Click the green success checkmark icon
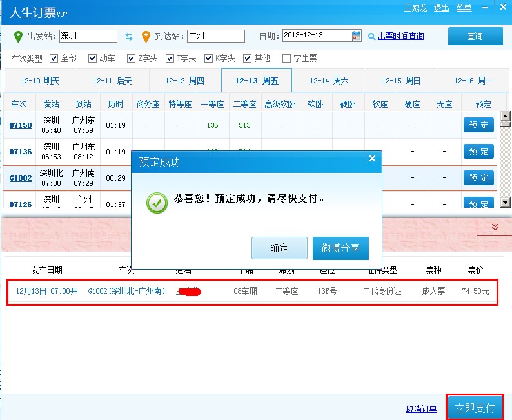The width and height of the screenshot is (512, 420). [x=157, y=203]
